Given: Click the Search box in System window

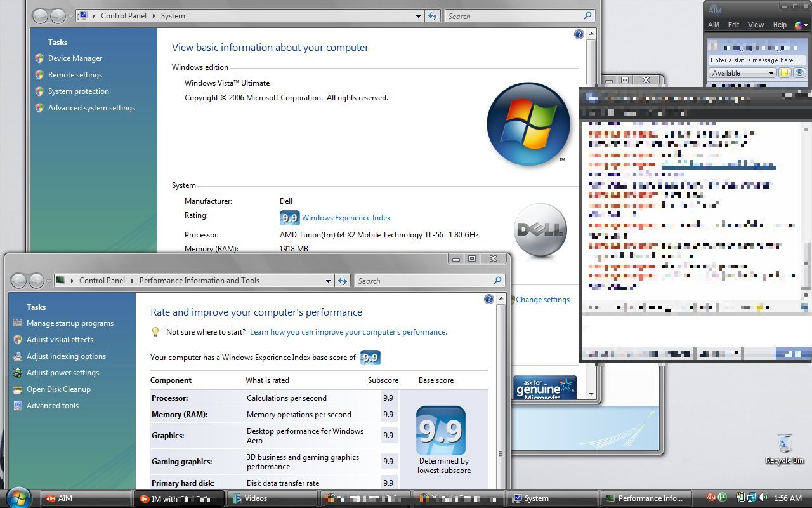Looking at the screenshot, I should point(520,16).
